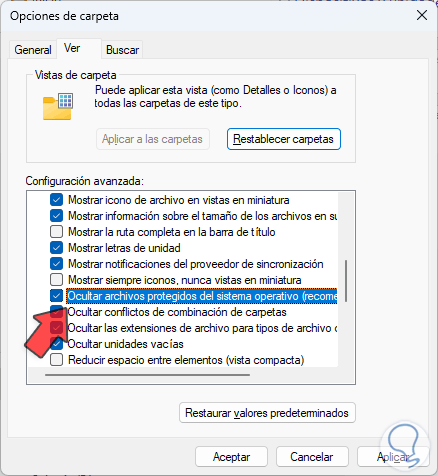This screenshot has height=476, width=438.
Task: Confirm with the Aceptar button
Action: [x=231, y=457]
